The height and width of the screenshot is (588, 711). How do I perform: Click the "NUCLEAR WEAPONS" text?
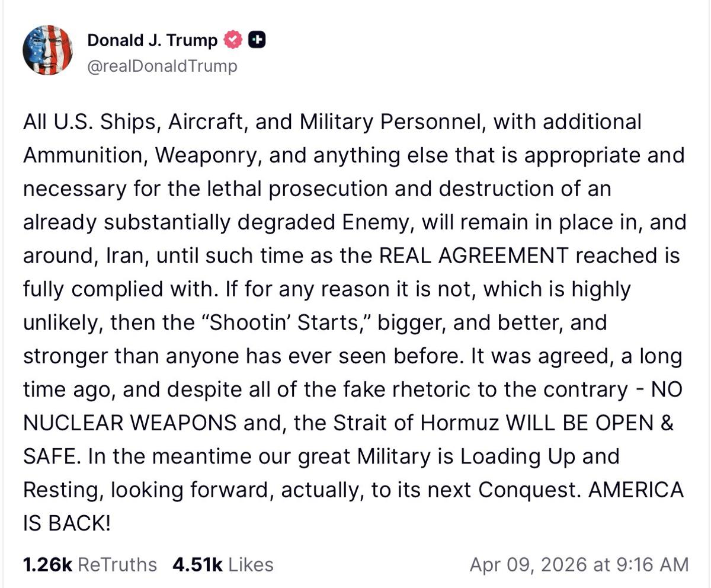127,424
